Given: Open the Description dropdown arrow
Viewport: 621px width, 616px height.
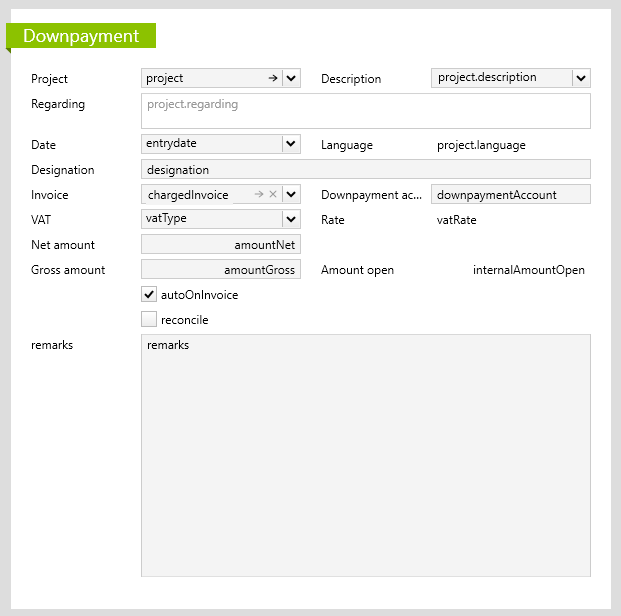Looking at the screenshot, I should pos(581,78).
